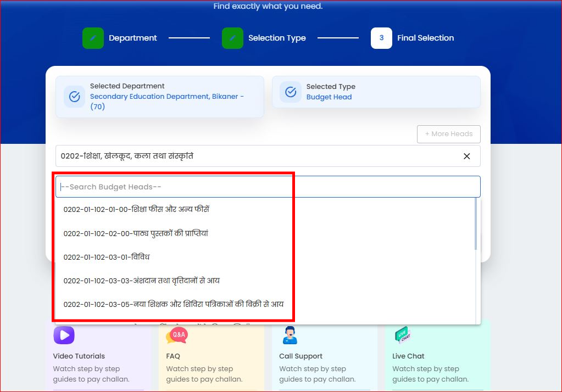This screenshot has width=562, height=392.
Task: Click the budget head list scrollbar
Action: (x=476, y=224)
